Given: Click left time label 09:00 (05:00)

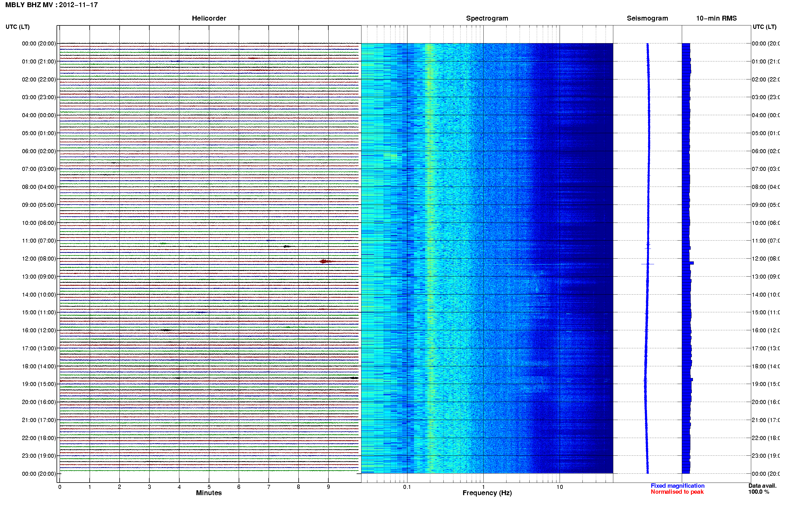Looking at the screenshot, I should pyautogui.click(x=39, y=205).
